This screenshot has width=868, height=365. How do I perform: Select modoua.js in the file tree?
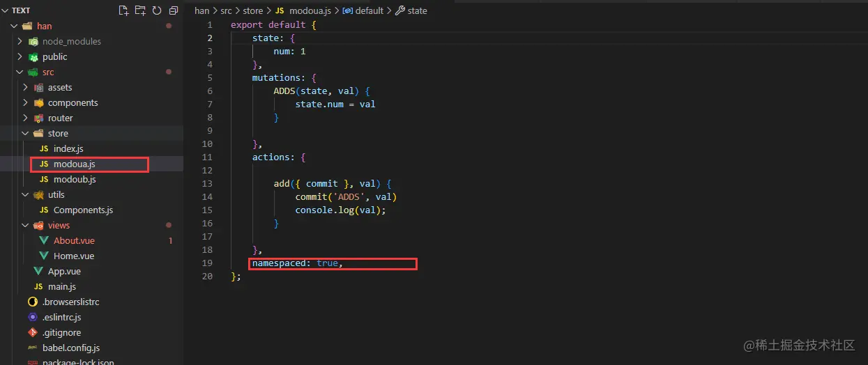(75, 164)
